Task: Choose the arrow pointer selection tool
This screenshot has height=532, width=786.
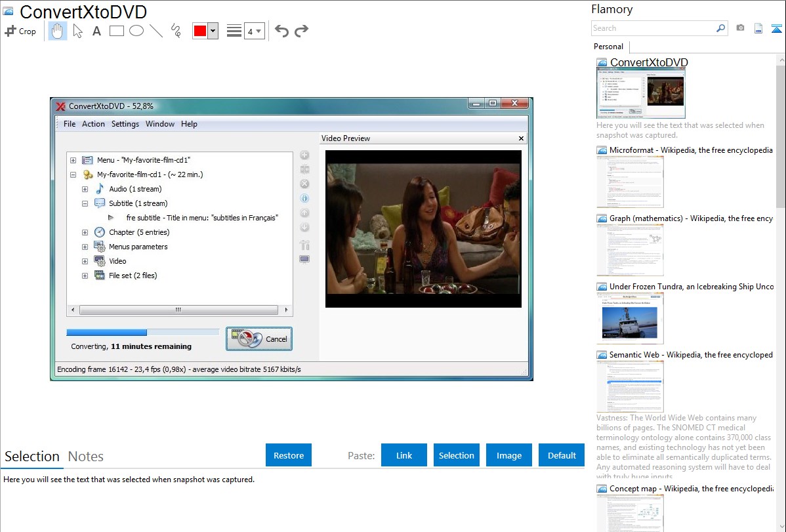Action: [x=77, y=31]
